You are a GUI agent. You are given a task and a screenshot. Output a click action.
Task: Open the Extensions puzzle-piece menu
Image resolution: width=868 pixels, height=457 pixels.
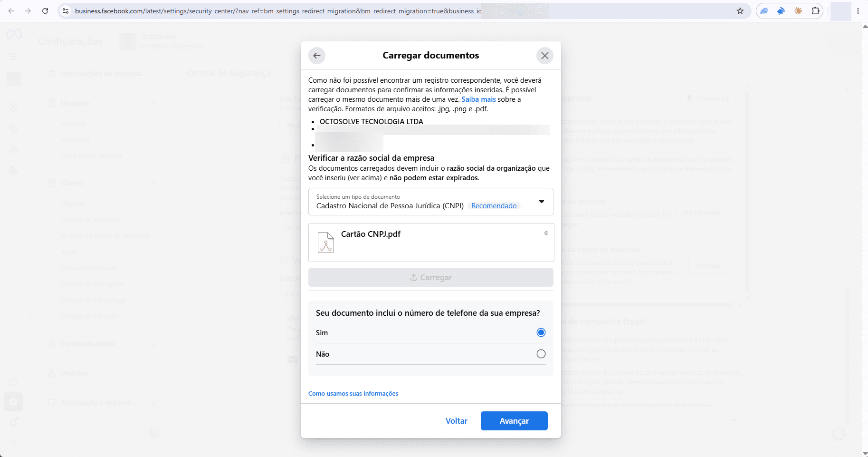tap(815, 11)
